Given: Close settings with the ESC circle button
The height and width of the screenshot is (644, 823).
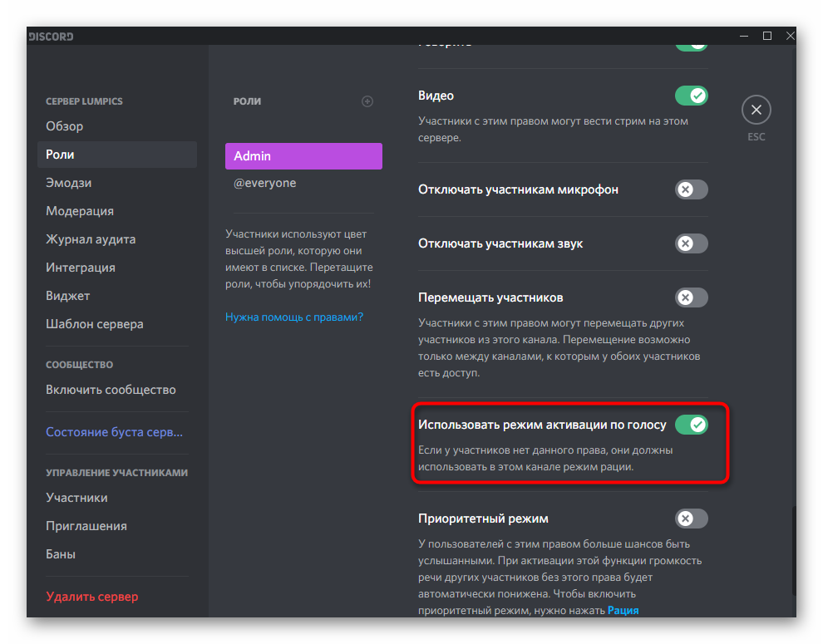Looking at the screenshot, I should (756, 110).
